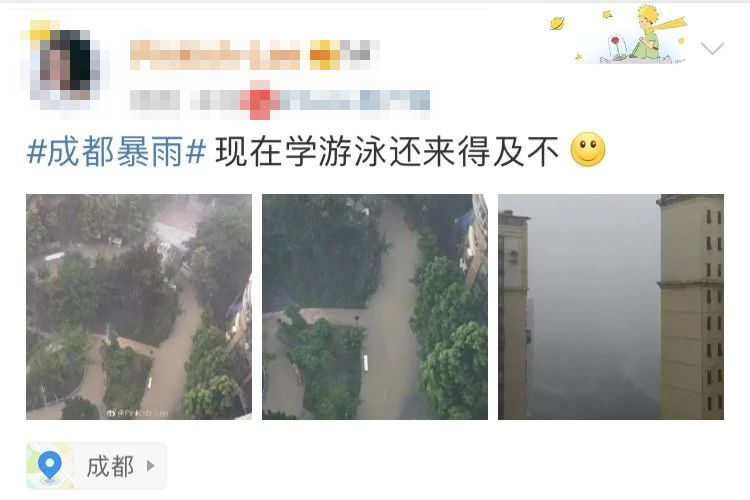Image resolution: width=750 pixels, height=500 pixels.
Task: Click the ringed planet doodle on card
Action: [557, 23]
